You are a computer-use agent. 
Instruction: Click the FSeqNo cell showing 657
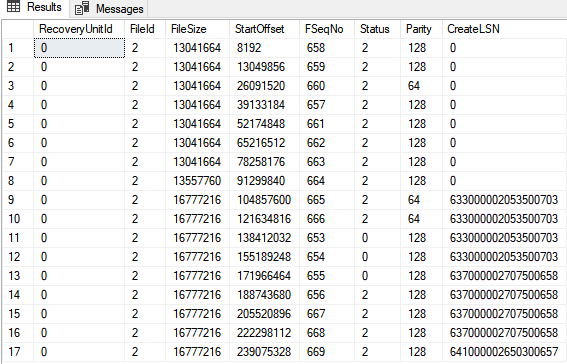pyautogui.click(x=327, y=105)
